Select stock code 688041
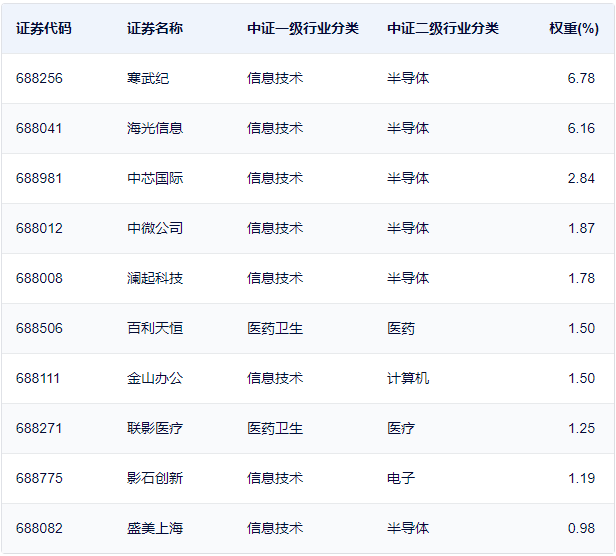 39,128
